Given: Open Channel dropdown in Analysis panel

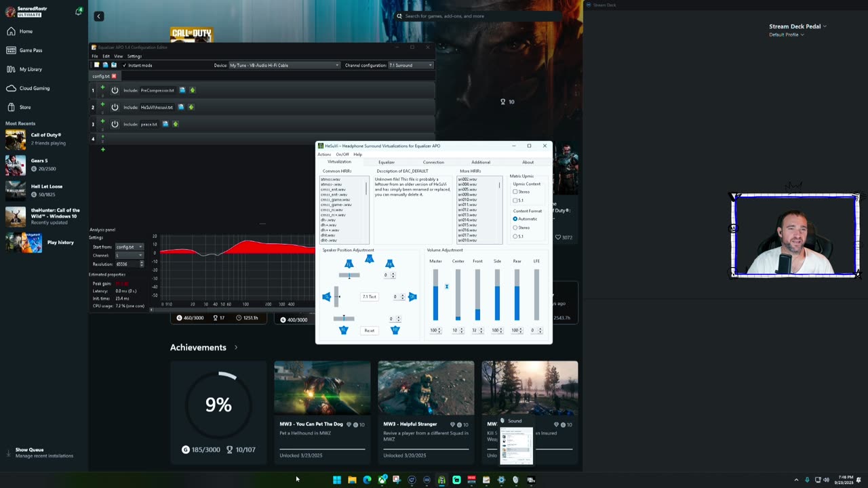Looking at the screenshot, I should point(129,256).
